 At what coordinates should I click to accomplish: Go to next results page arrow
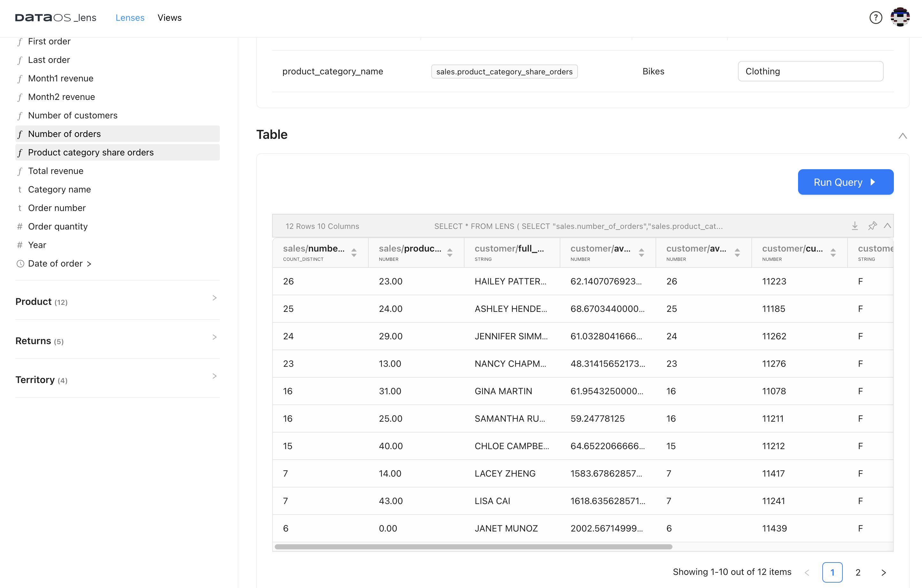tap(883, 572)
